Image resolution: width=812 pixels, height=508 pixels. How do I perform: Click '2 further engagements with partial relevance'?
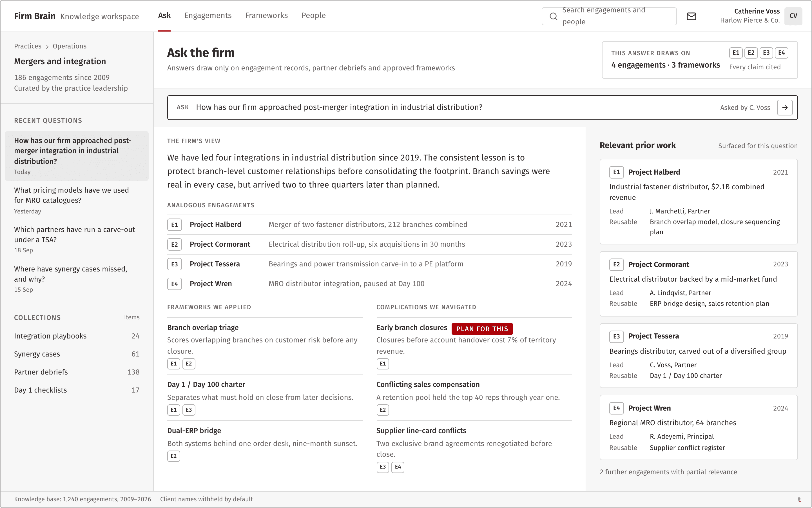tap(668, 472)
